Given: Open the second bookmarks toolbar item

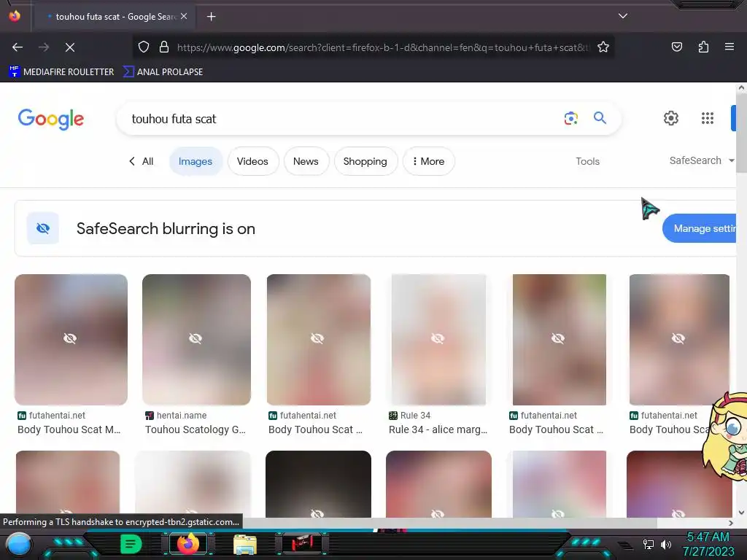Looking at the screenshot, I should tap(163, 72).
